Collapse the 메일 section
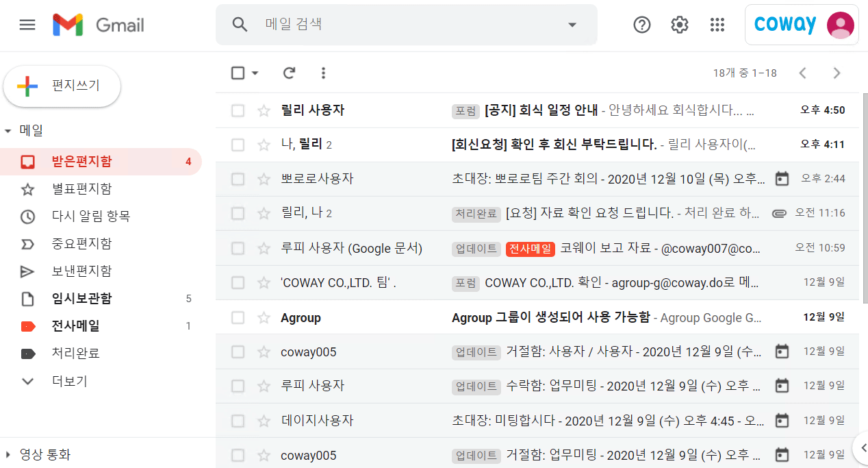 click(x=8, y=130)
